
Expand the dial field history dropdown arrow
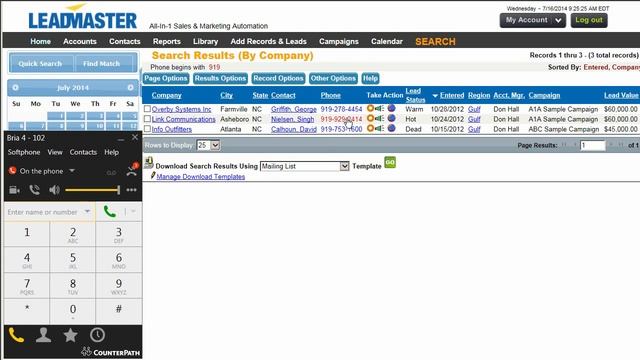[x=87, y=211]
